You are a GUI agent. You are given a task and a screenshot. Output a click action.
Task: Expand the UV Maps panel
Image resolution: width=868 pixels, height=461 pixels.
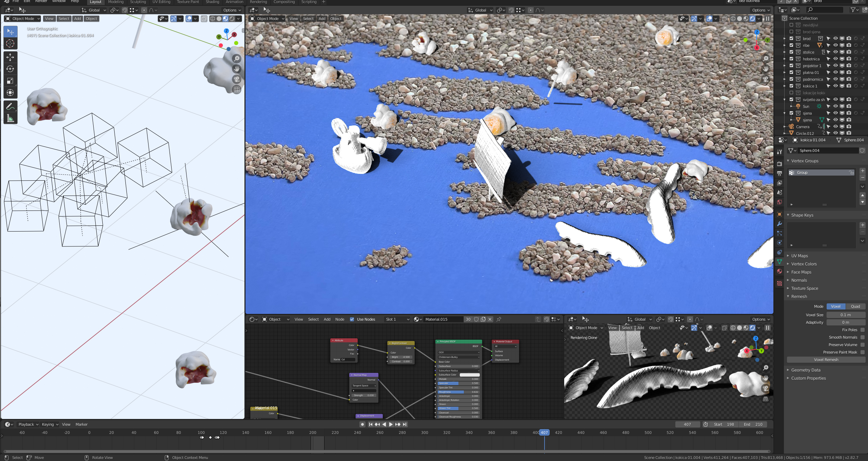800,256
